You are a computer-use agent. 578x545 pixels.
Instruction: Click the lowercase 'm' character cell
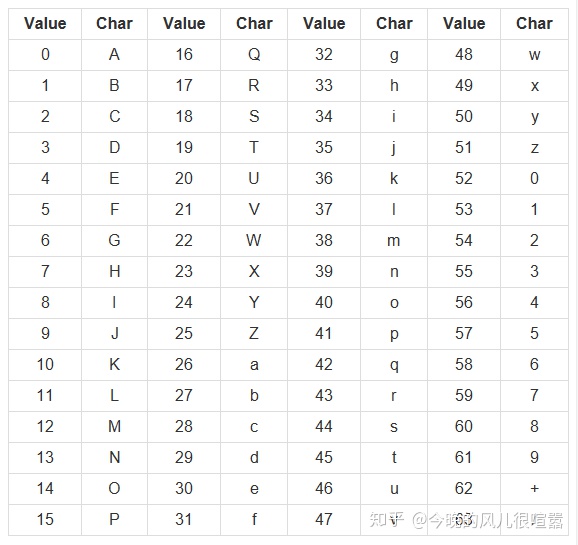pyautogui.click(x=394, y=241)
